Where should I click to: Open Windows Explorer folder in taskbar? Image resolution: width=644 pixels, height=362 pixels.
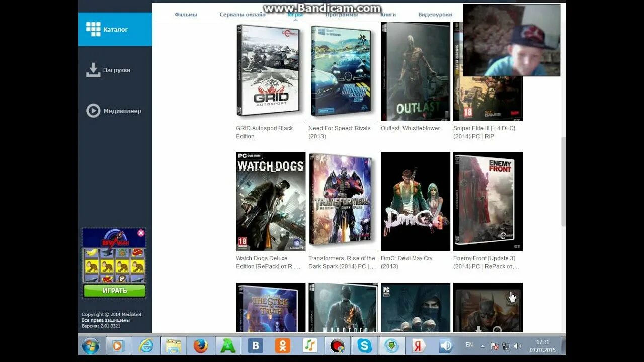click(x=174, y=346)
